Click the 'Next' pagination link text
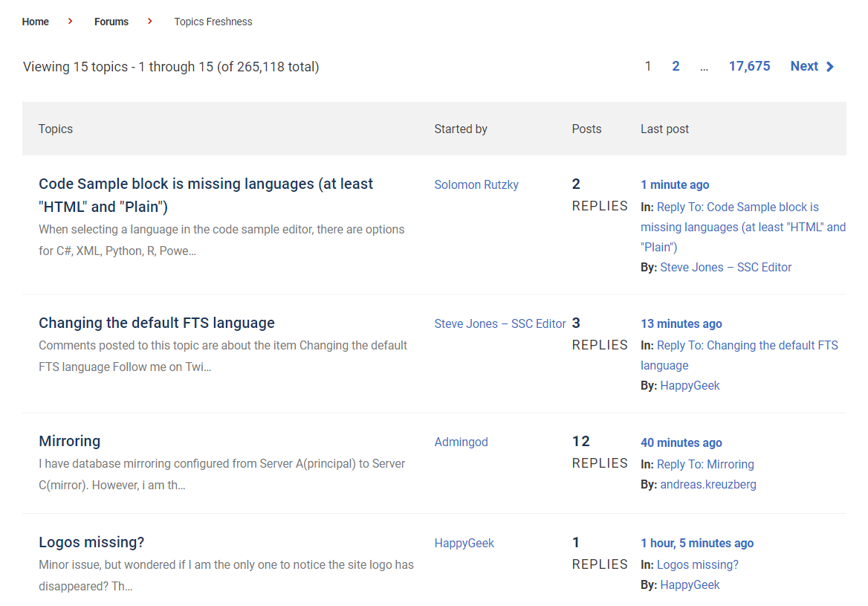Viewport: 868px width, 606px height. click(804, 66)
